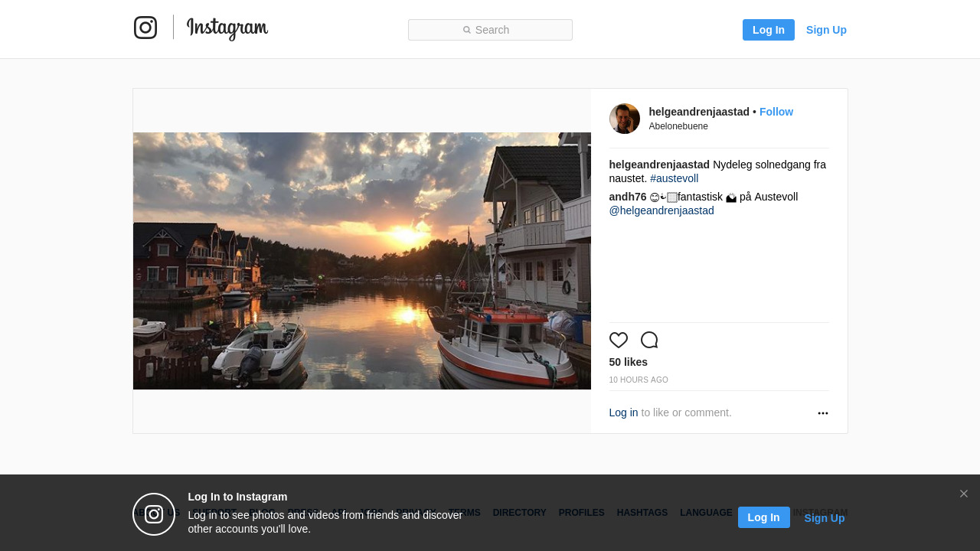Focus the Search input field

[490, 30]
